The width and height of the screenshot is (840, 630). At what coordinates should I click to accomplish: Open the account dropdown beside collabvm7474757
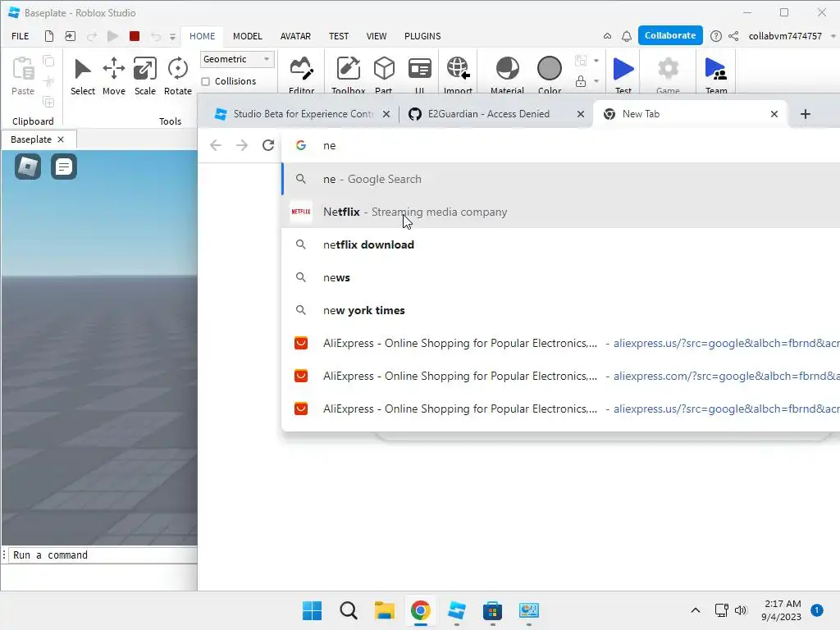coord(833,36)
